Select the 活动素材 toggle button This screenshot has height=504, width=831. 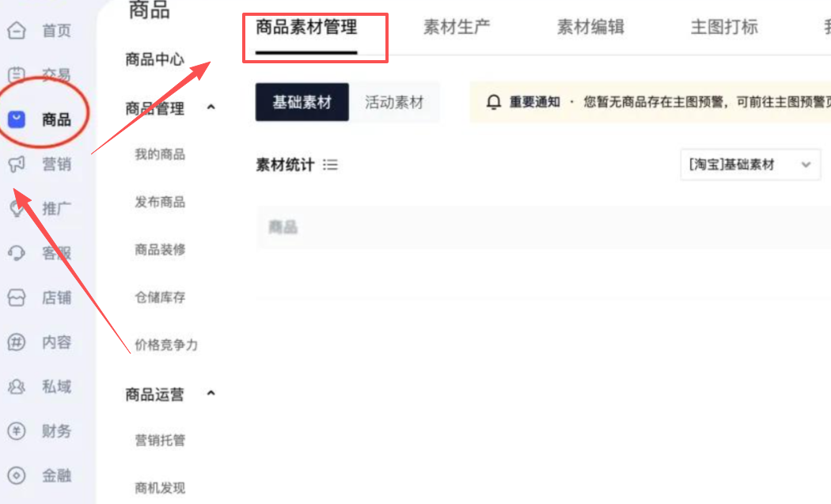coord(394,102)
